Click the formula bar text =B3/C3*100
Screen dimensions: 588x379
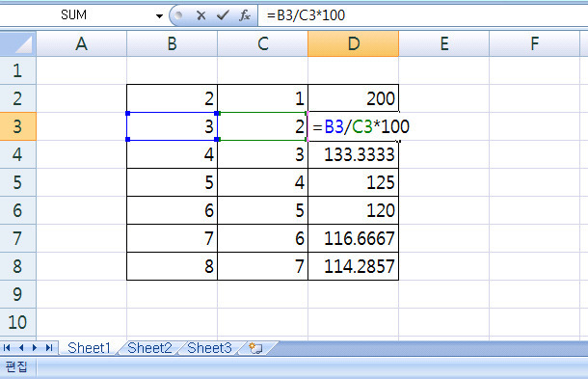(x=306, y=15)
